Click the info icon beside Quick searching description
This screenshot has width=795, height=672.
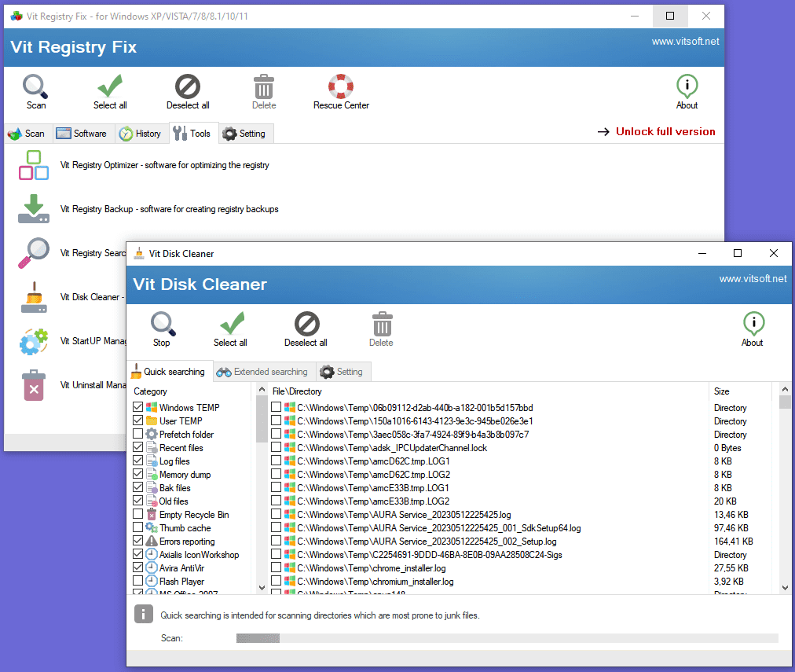[x=144, y=614]
